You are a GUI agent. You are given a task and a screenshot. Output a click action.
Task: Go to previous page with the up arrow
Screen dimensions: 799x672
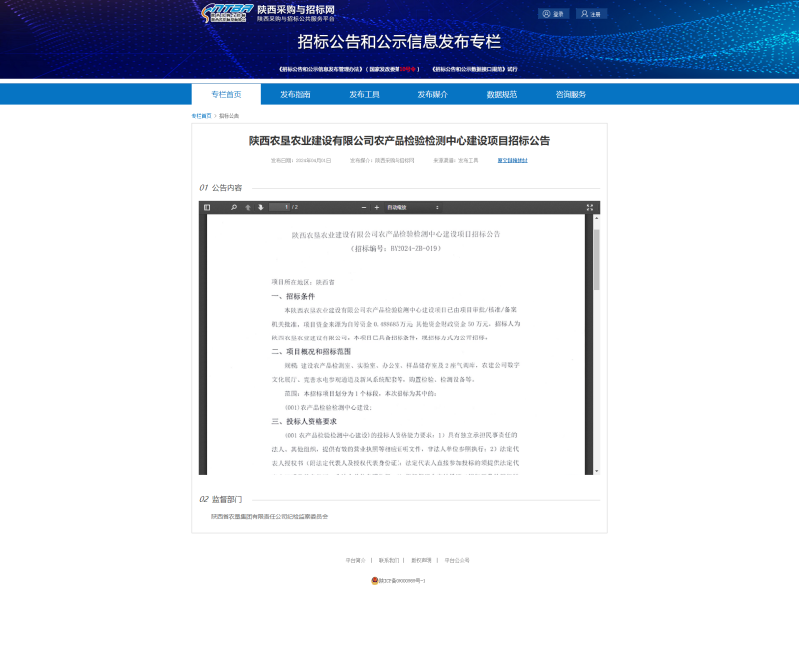[x=247, y=207]
